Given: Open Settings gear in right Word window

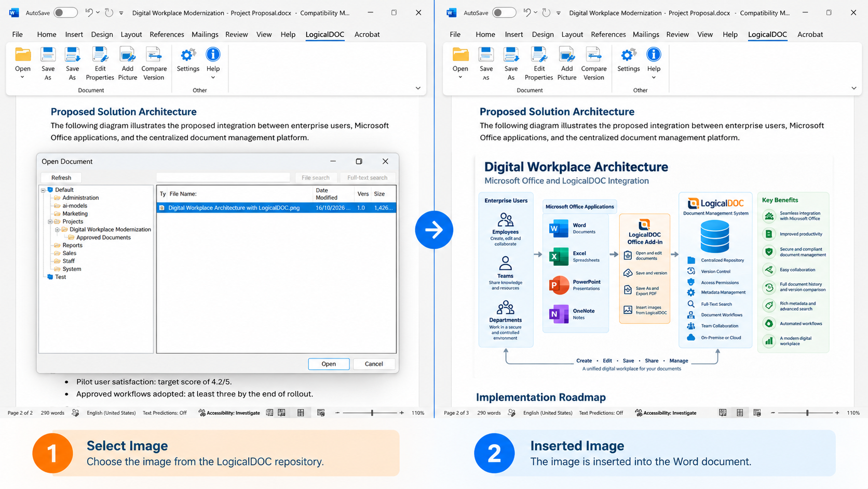Looking at the screenshot, I should pos(628,55).
